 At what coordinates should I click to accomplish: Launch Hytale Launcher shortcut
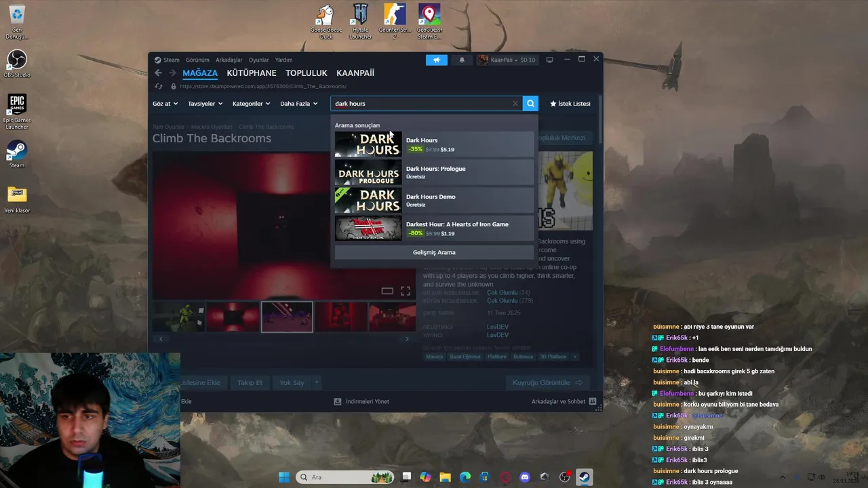point(360,22)
